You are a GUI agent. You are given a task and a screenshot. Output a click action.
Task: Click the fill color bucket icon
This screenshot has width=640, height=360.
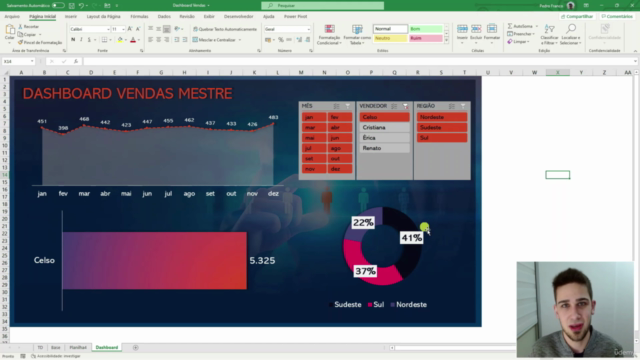click(x=120, y=40)
